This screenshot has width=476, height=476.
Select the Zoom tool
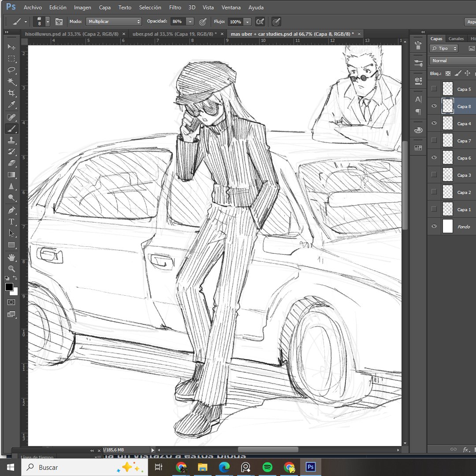click(11, 269)
